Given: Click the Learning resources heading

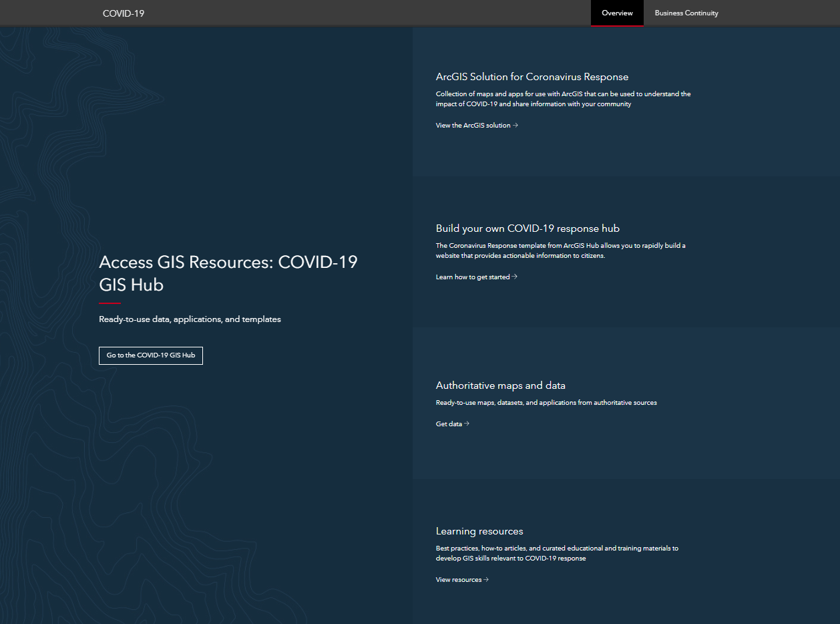Looking at the screenshot, I should [x=479, y=530].
